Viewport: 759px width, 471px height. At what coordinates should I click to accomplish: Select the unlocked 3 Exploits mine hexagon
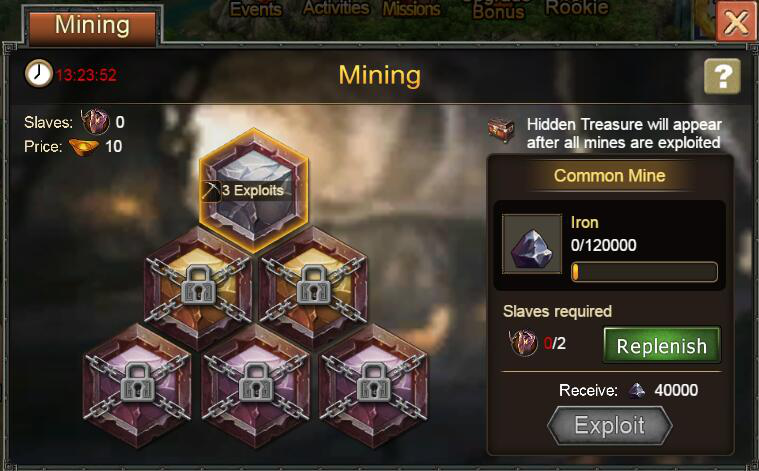254,190
